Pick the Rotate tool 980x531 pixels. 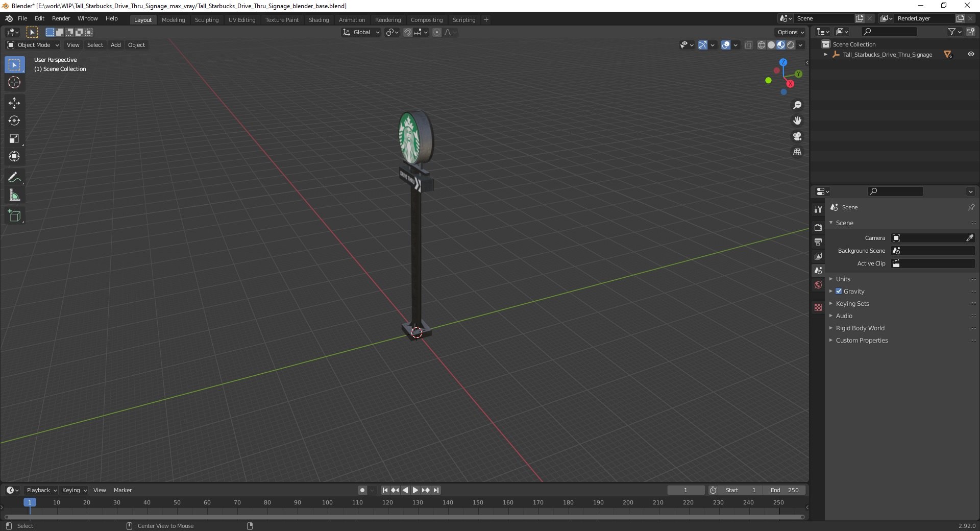(14, 121)
